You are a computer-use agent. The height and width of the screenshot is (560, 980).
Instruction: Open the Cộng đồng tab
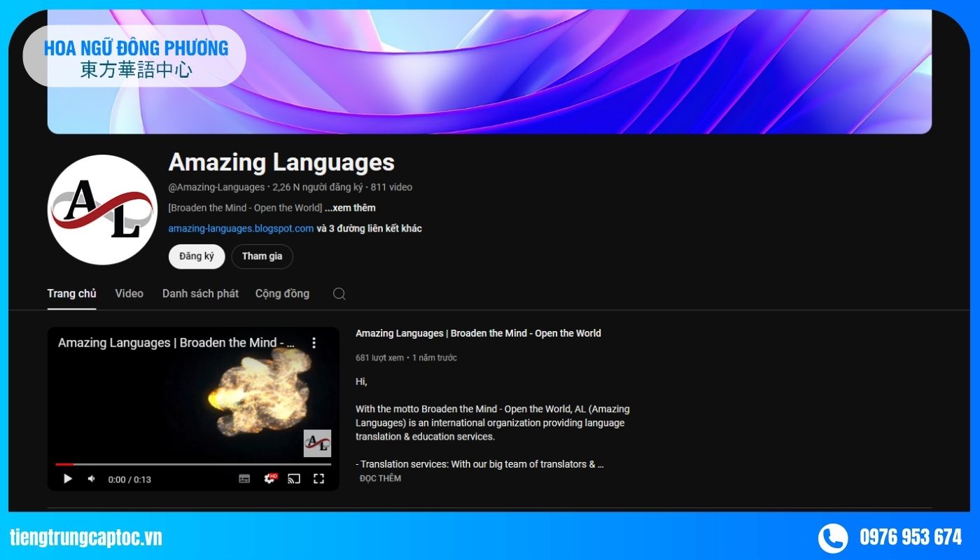point(282,294)
